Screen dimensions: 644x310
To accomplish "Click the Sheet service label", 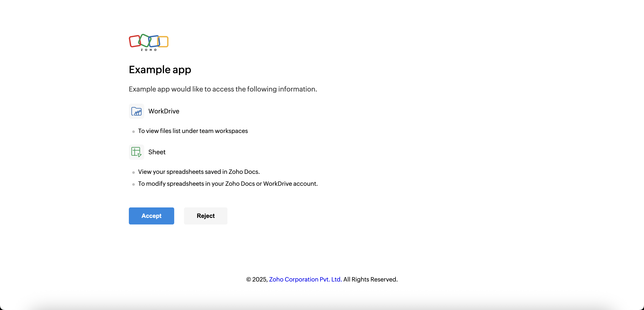I will click(x=157, y=152).
